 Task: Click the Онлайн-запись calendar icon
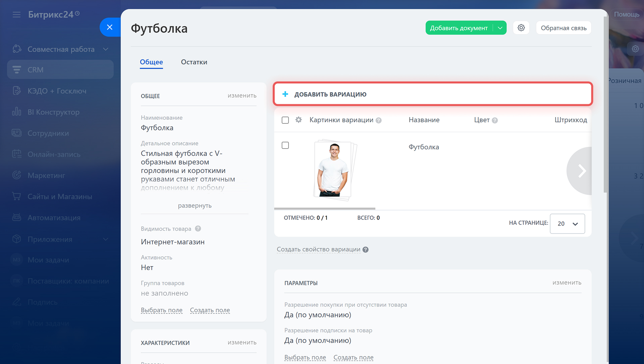pyautogui.click(x=17, y=154)
